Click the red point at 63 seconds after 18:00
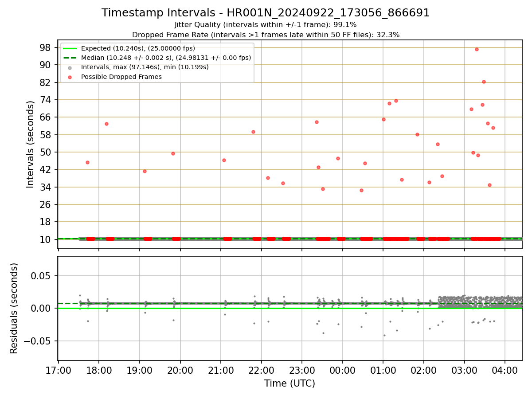Viewport: 532px width, 399px height. tap(106, 124)
